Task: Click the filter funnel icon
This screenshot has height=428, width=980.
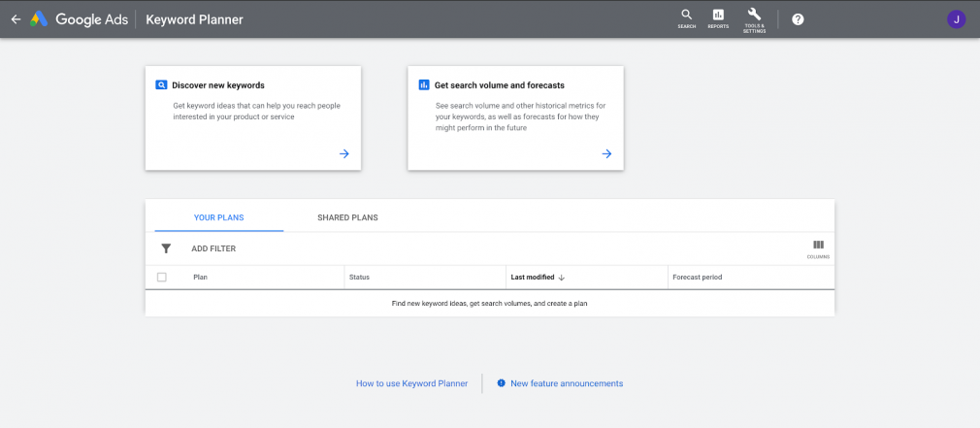Action: tap(166, 248)
